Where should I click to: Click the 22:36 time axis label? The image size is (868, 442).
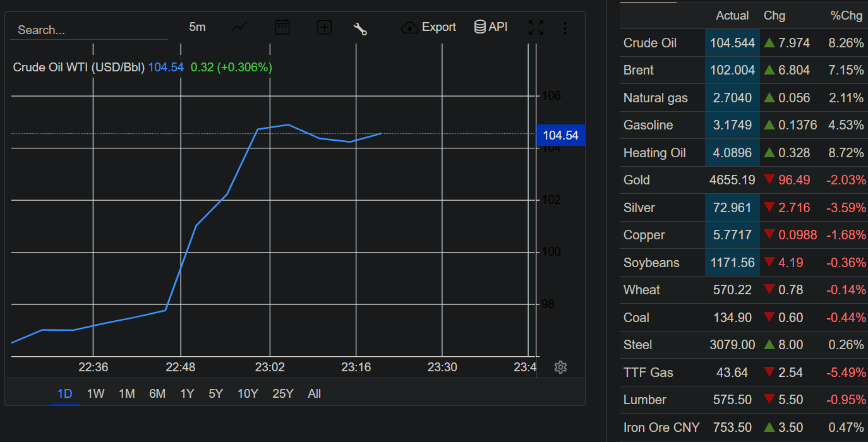[93, 367]
